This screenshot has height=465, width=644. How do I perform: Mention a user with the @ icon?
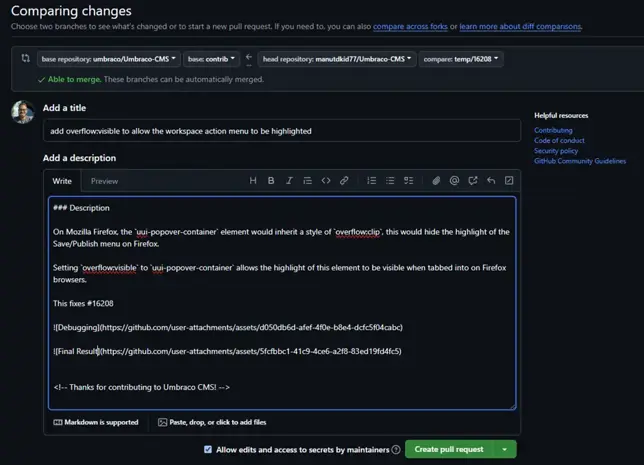(454, 181)
